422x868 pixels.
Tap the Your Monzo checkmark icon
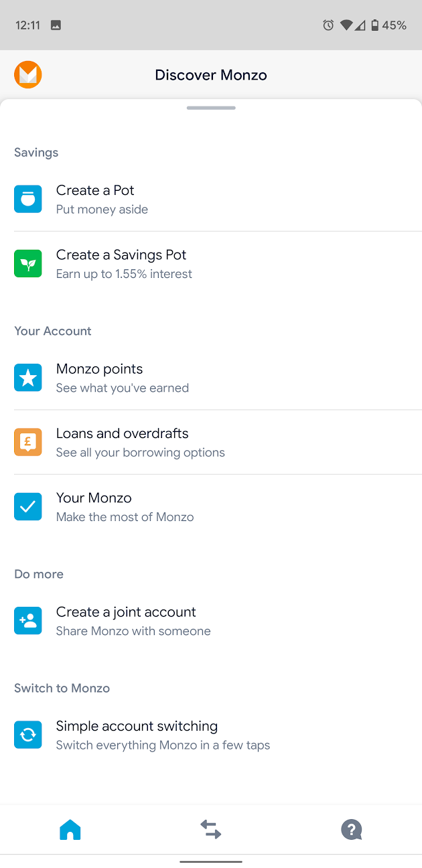(x=27, y=507)
